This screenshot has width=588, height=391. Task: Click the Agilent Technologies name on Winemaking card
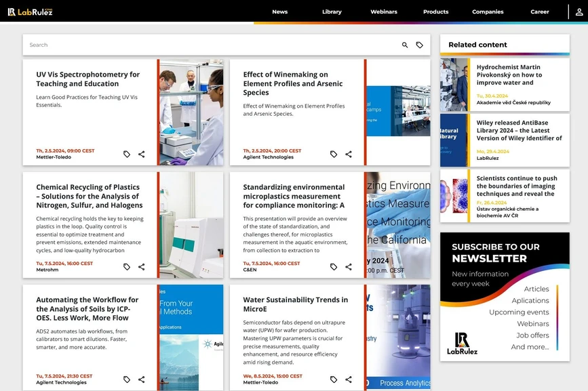(x=268, y=157)
